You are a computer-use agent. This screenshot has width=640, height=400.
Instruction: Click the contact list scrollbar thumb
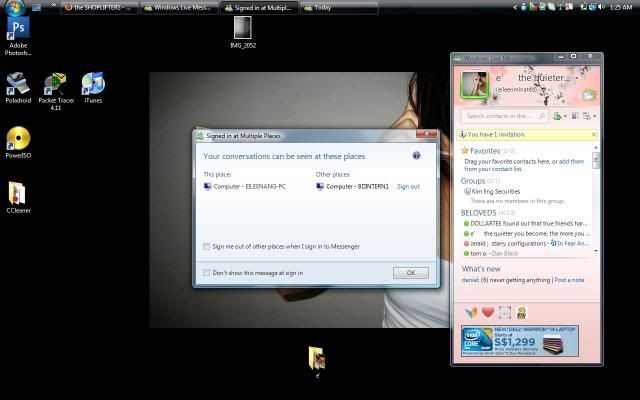click(596, 160)
